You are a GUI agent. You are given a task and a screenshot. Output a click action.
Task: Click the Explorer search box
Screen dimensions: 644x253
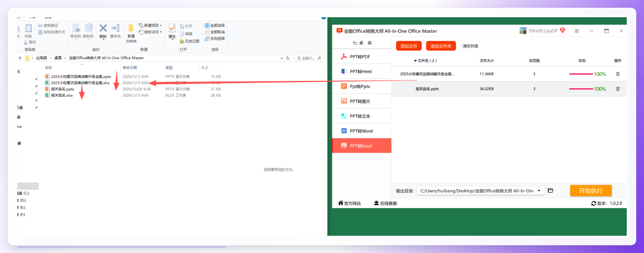309,58
